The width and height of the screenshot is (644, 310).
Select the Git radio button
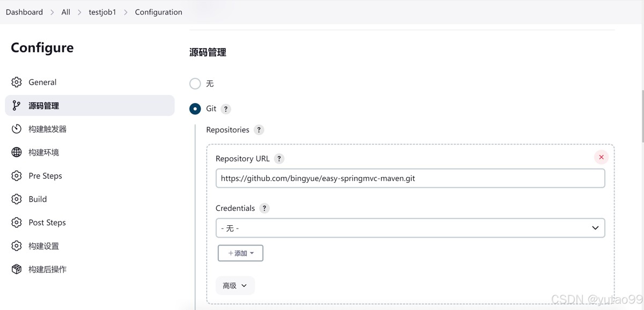(x=195, y=109)
